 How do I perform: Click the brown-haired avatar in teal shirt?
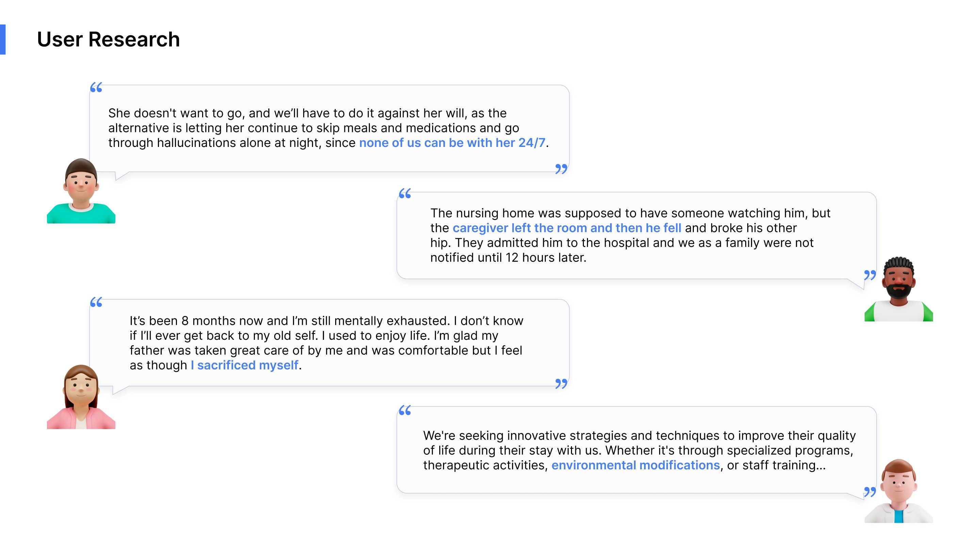point(81,190)
